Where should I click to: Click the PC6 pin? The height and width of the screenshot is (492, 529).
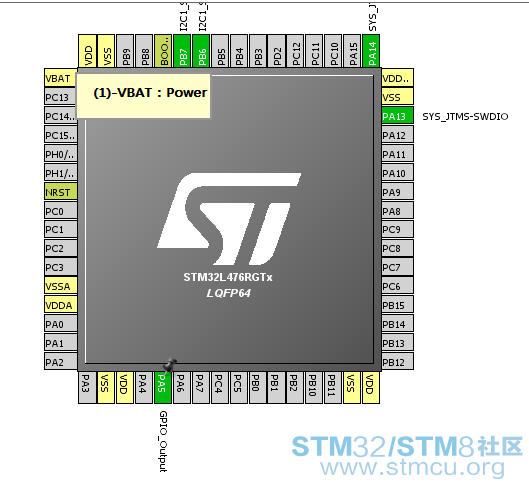pyautogui.click(x=397, y=286)
